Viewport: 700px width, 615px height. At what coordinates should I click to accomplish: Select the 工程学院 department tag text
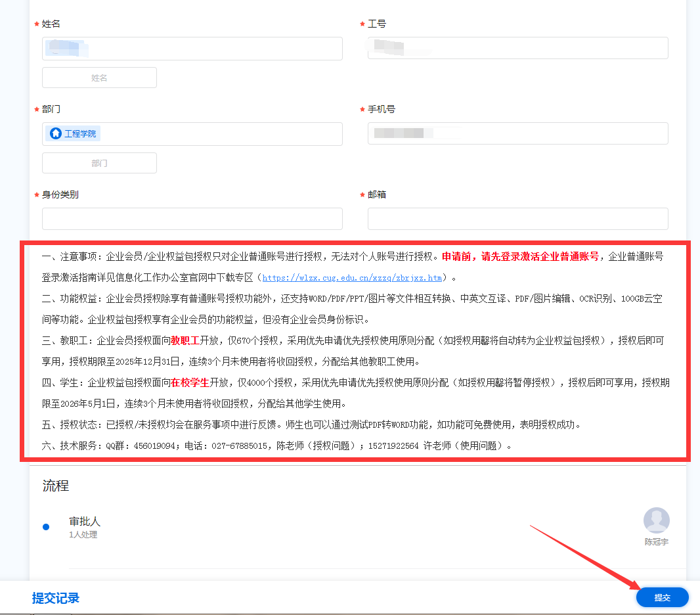(80, 133)
